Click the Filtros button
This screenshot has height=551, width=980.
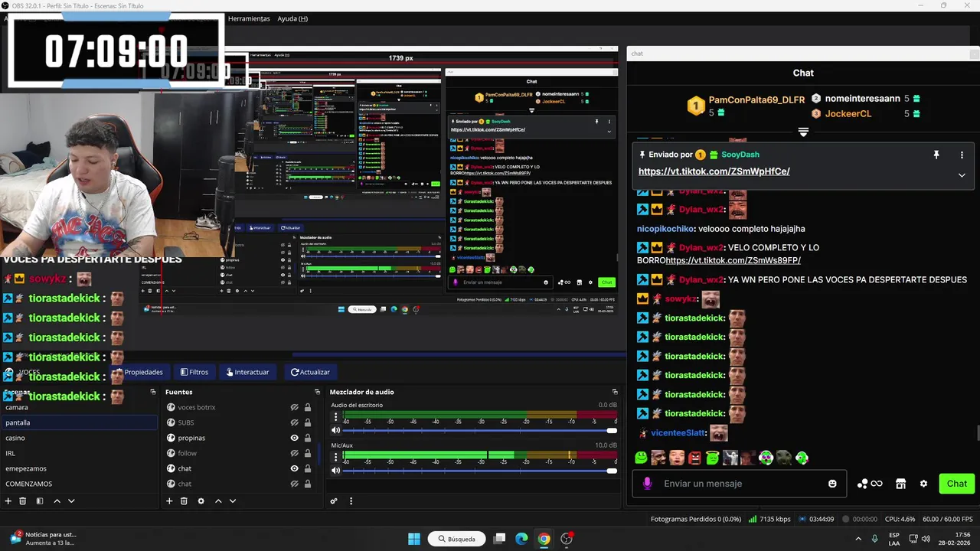pyautogui.click(x=194, y=372)
